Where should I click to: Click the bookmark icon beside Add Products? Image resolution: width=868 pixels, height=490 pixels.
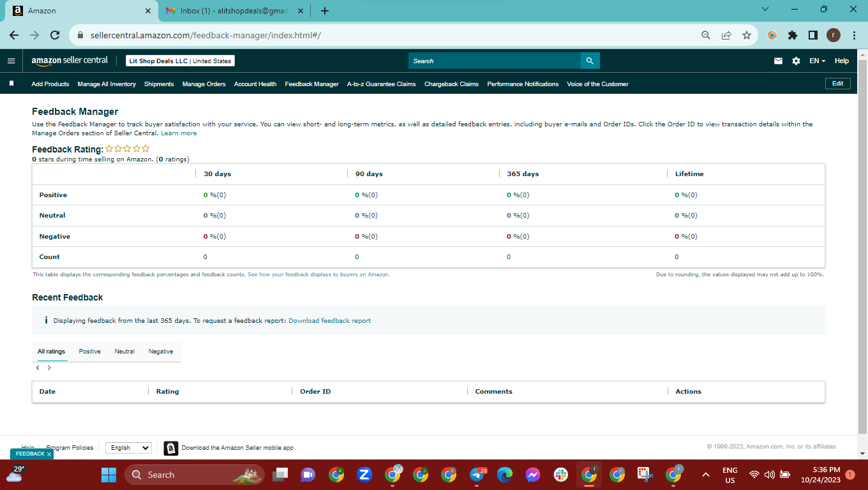pos(11,84)
